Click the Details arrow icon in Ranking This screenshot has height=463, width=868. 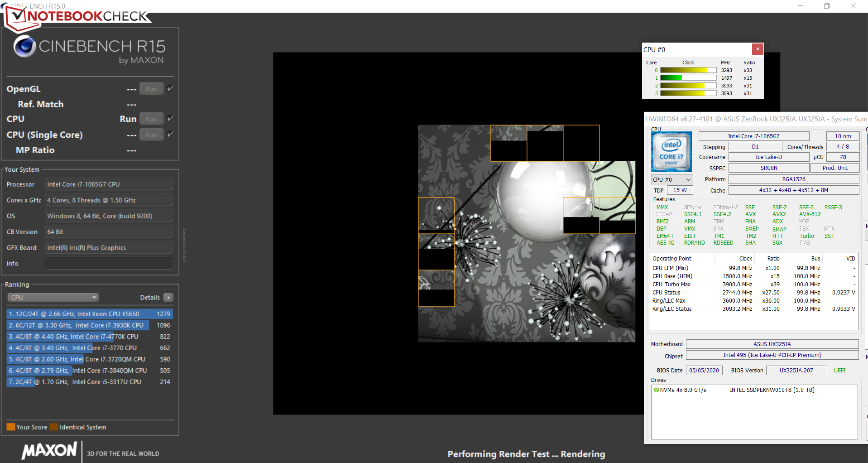coord(168,298)
